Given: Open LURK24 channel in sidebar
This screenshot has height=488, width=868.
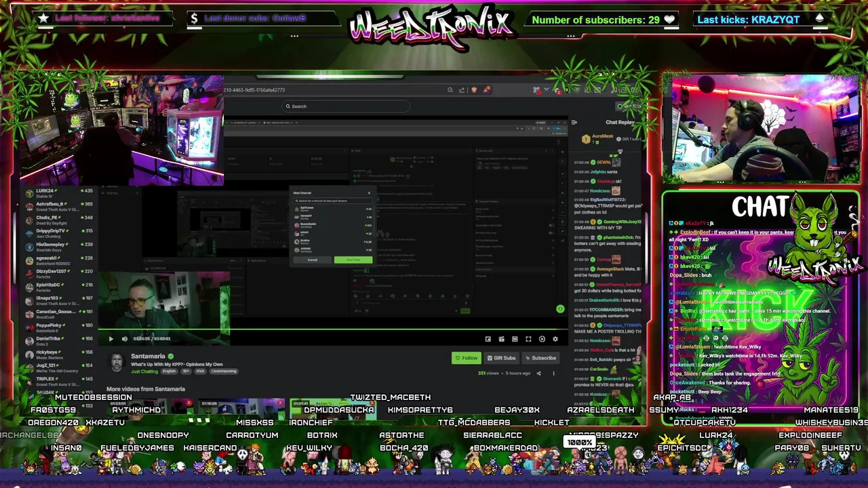Looking at the screenshot, I should [60, 193].
